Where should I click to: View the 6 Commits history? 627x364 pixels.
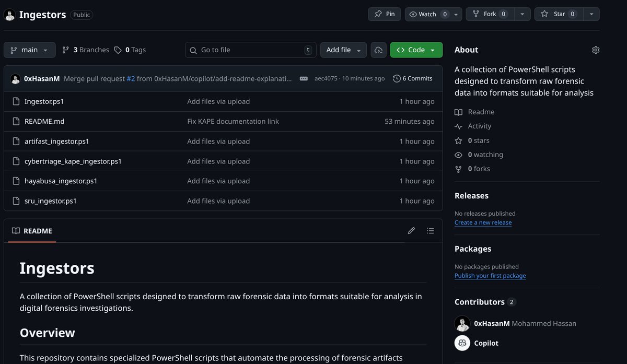pos(413,78)
